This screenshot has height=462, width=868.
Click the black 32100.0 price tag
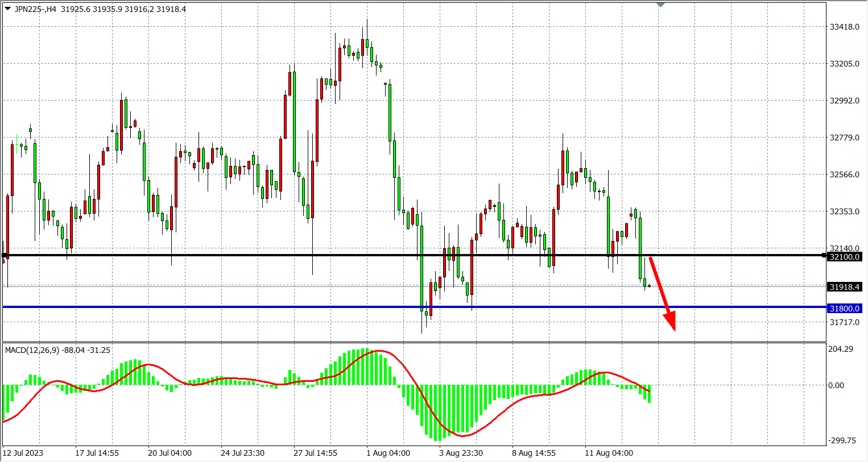point(845,257)
